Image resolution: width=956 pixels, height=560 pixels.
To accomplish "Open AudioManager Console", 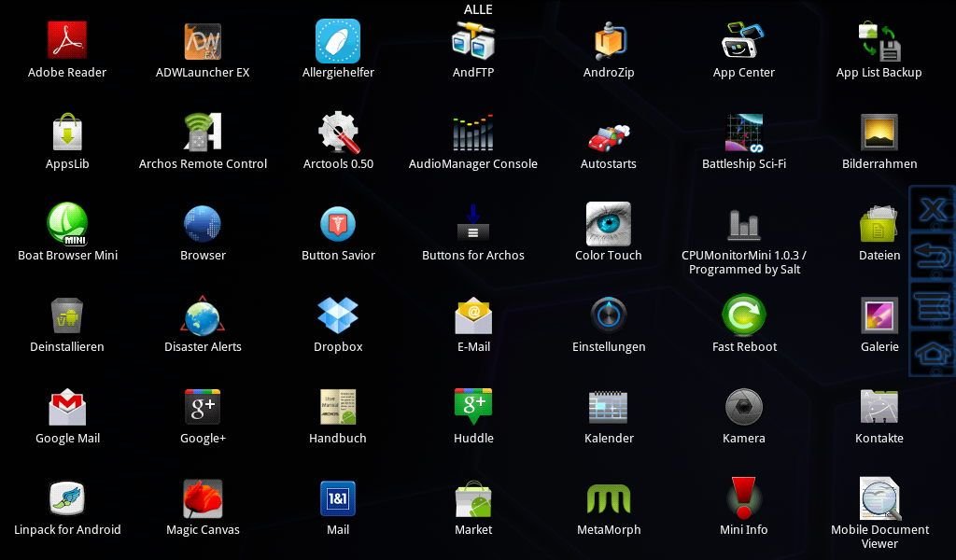I will click(x=473, y=132).
